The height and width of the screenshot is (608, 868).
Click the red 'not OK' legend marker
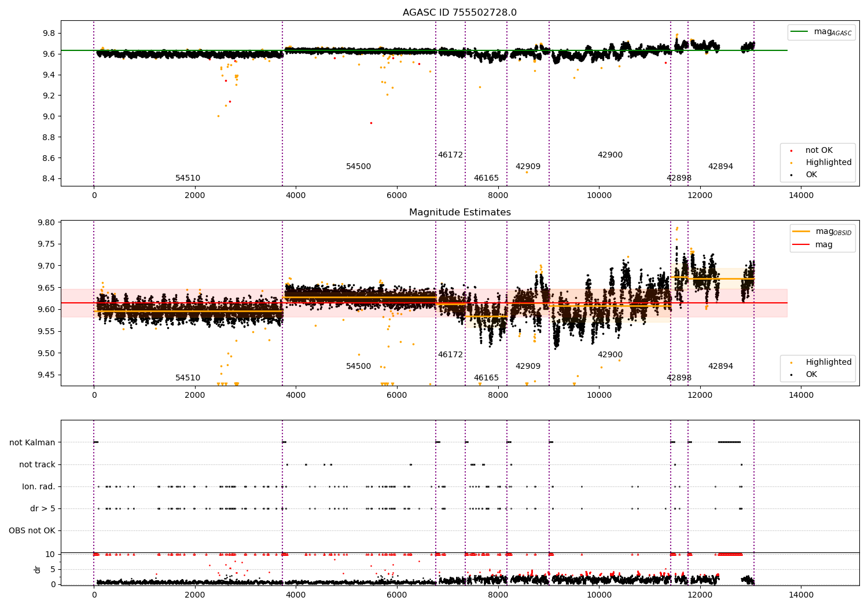pyautogui.click(x=791, y=151)
